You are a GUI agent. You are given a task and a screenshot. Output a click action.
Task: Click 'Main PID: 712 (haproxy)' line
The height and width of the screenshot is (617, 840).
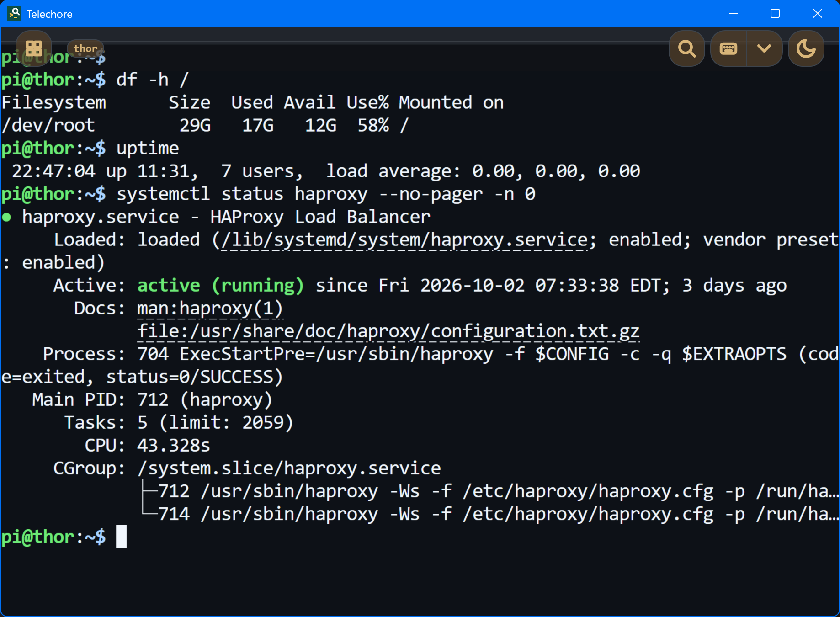pos(152,400)
